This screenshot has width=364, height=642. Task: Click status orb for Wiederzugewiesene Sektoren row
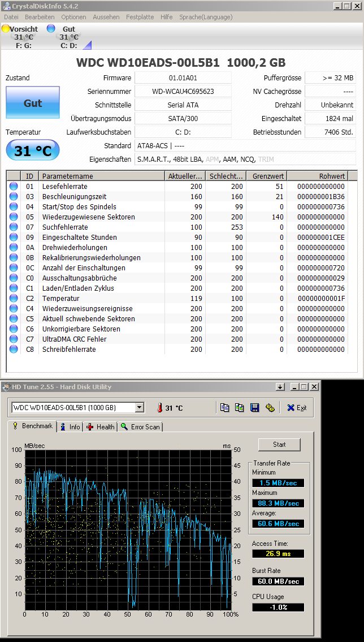tap(14, 217)
